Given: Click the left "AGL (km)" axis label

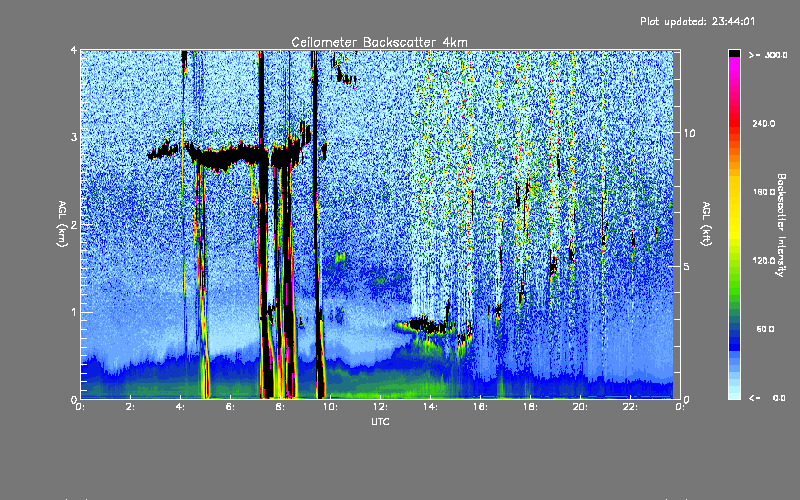Looking at the screenshot, I should (x=63, y=224).
